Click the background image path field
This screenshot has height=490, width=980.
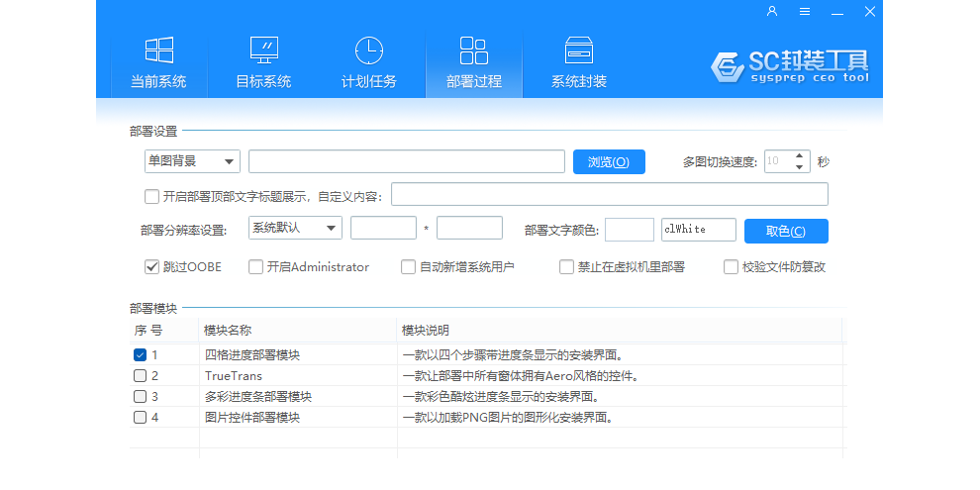tap(406, 161)
